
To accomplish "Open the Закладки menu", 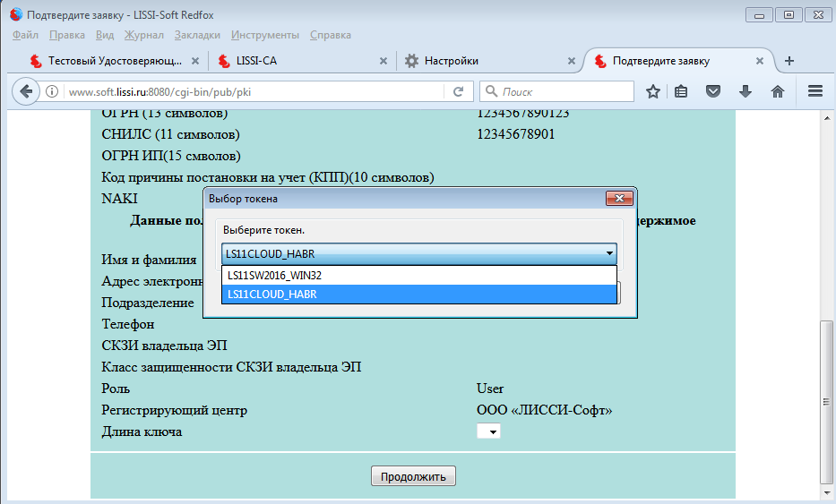I will click(x=197, y=35).
